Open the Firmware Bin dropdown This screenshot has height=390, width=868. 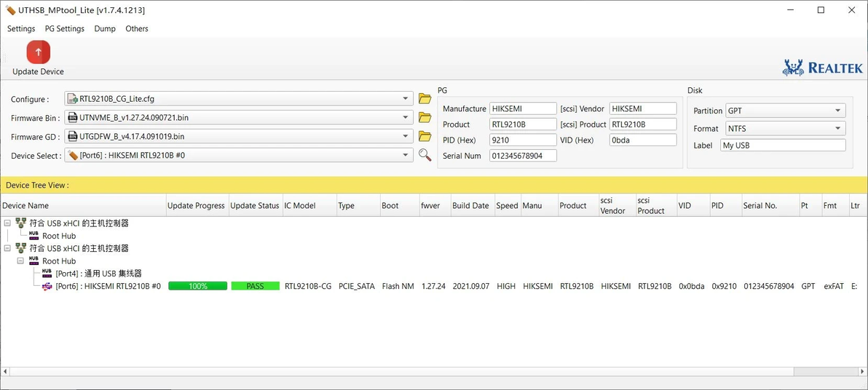click(239, 117)
